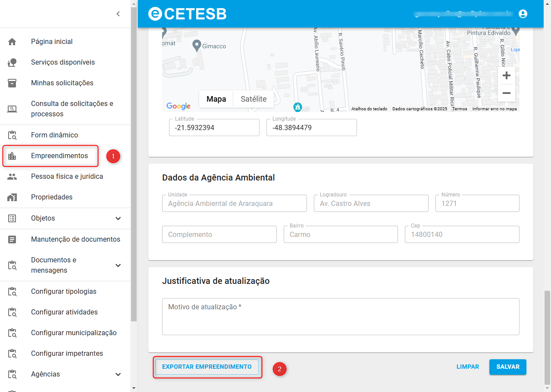Click the Propriedades house icon
The image size is (551, 392).
pyautogui.click(x=12, y=197)
